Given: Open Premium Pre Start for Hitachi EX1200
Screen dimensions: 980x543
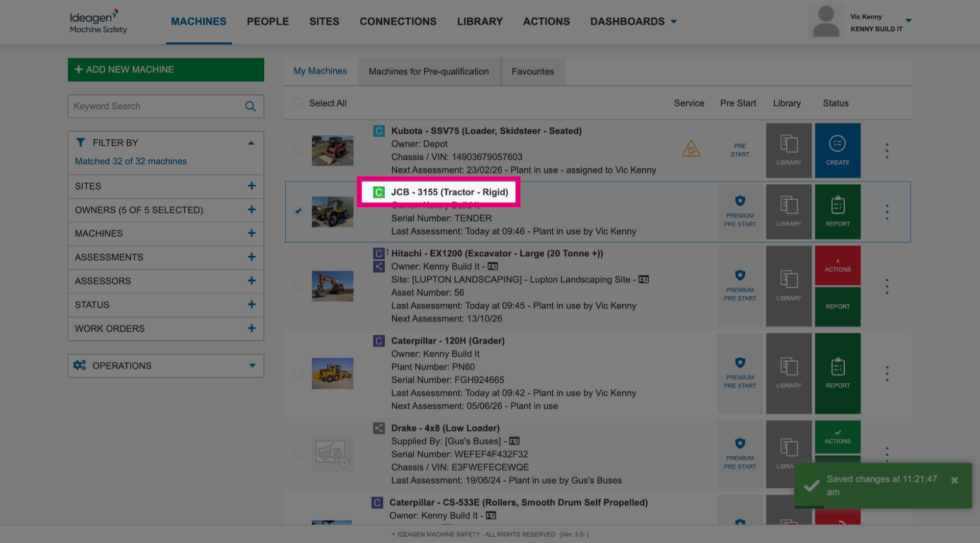Looking at the screenshot, I should (x=740, y=286).
